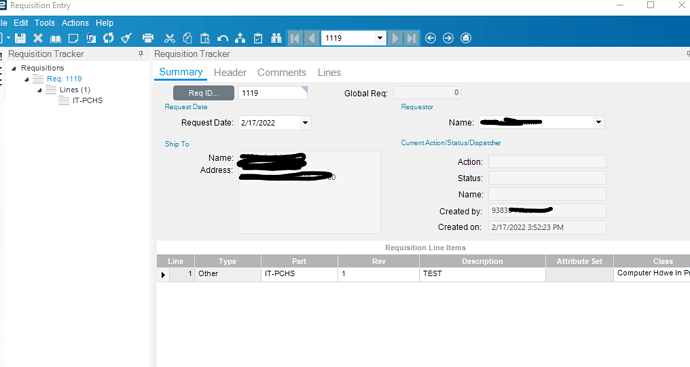690x367 pixels.
Task: Click the binoculars search icon
Action: point(276,38)
